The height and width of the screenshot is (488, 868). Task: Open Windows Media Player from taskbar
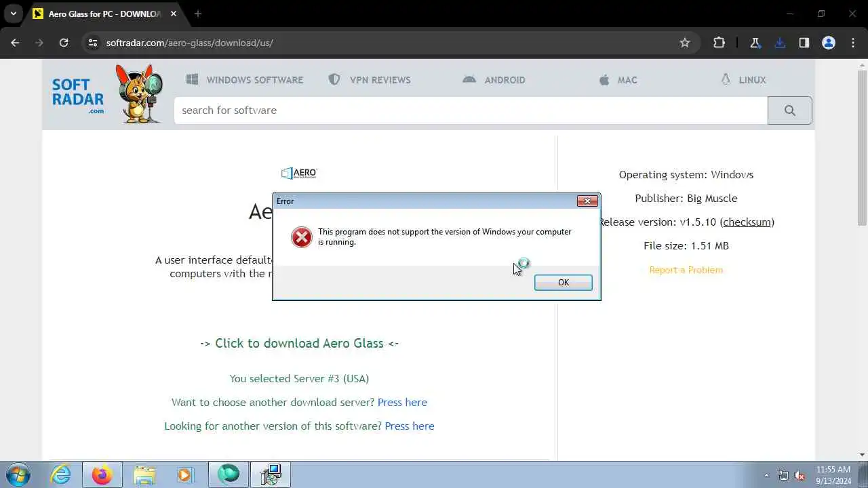click(x=186, y=474)
